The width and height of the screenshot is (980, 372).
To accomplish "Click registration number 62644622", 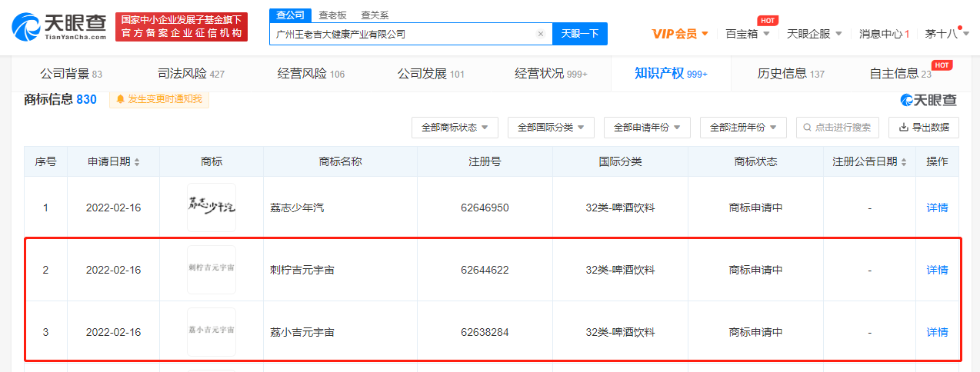I will tap(485, 270).
